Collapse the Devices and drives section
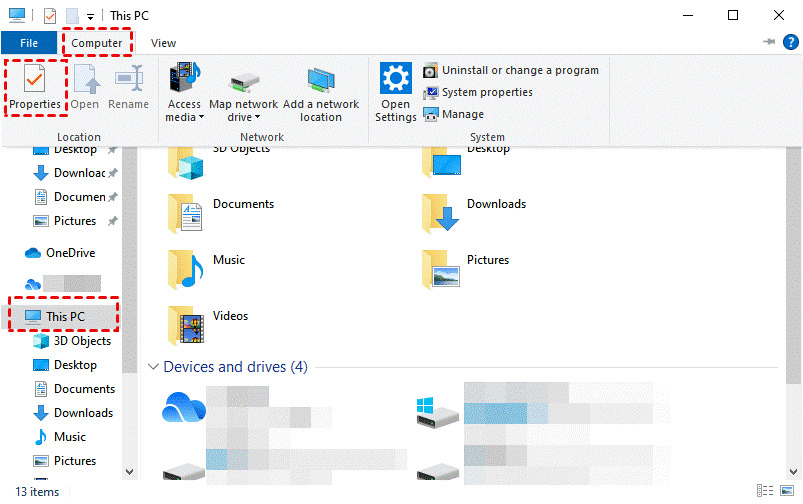803x504 pixels. (153, 367)
